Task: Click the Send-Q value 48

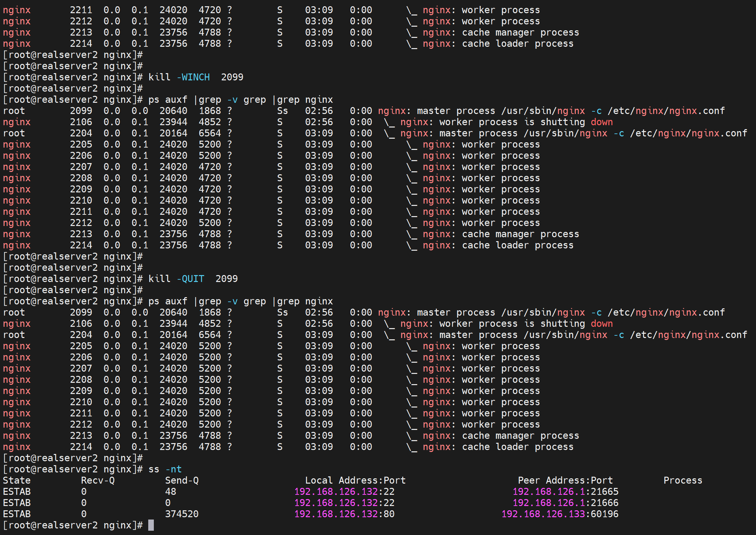Action: tap(171, 492)
